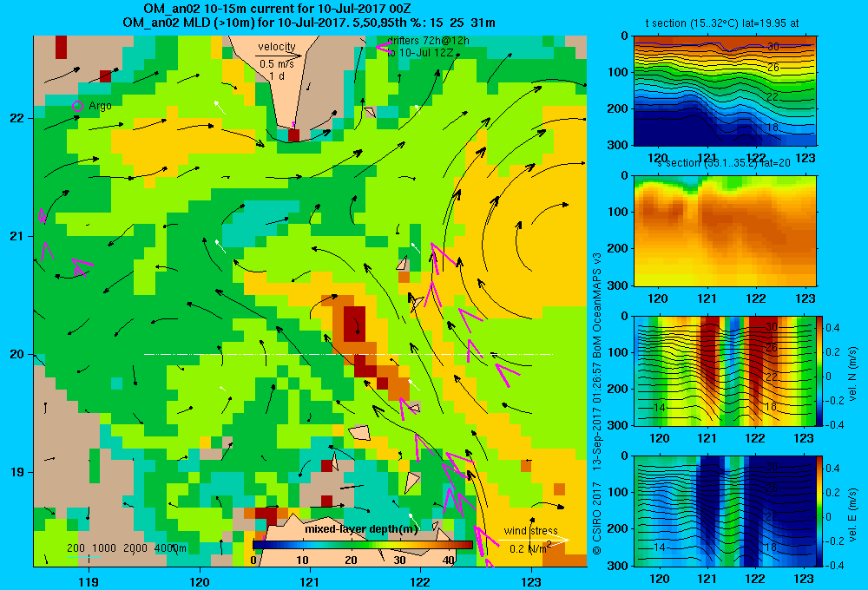
Task: Click latitude label 19 on map axis
Action: click(17, 472)
